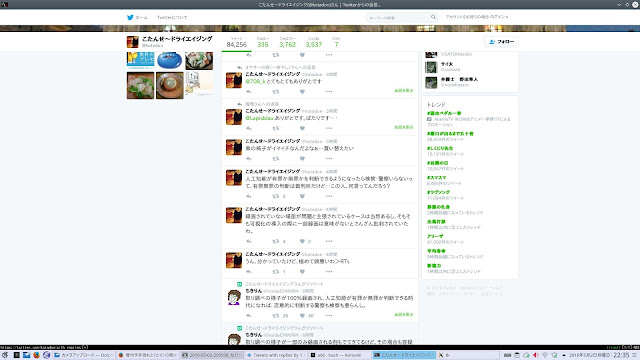Switch to Tweets with replies taskbar window

pos(276,355)
